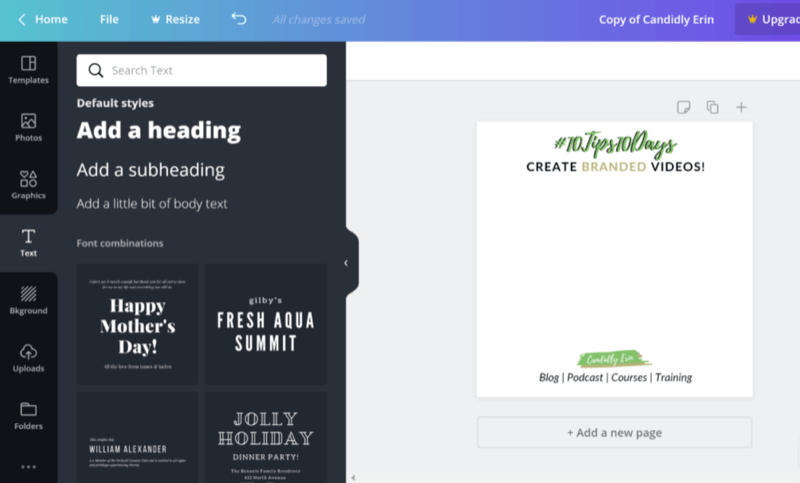Screen dimensions: 800x483
Task: Click the undo arrow icon
Action: point(239,19)
